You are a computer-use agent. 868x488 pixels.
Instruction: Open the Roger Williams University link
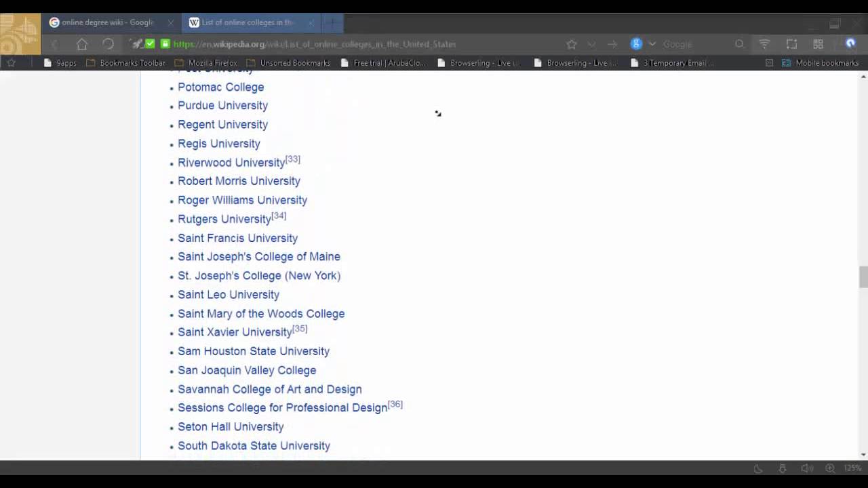click(x=242, y=200)
